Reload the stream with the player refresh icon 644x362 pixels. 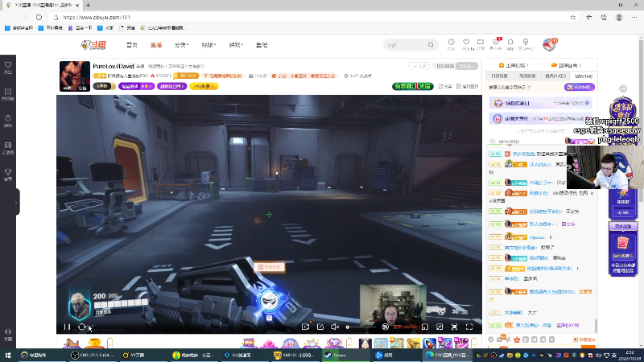tap(82, 327)
